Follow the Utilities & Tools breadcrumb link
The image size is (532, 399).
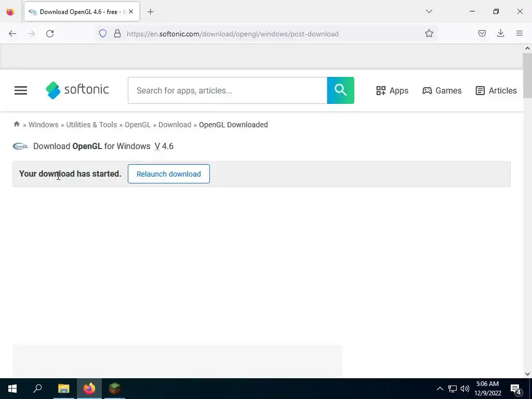[x=91, y=125]
